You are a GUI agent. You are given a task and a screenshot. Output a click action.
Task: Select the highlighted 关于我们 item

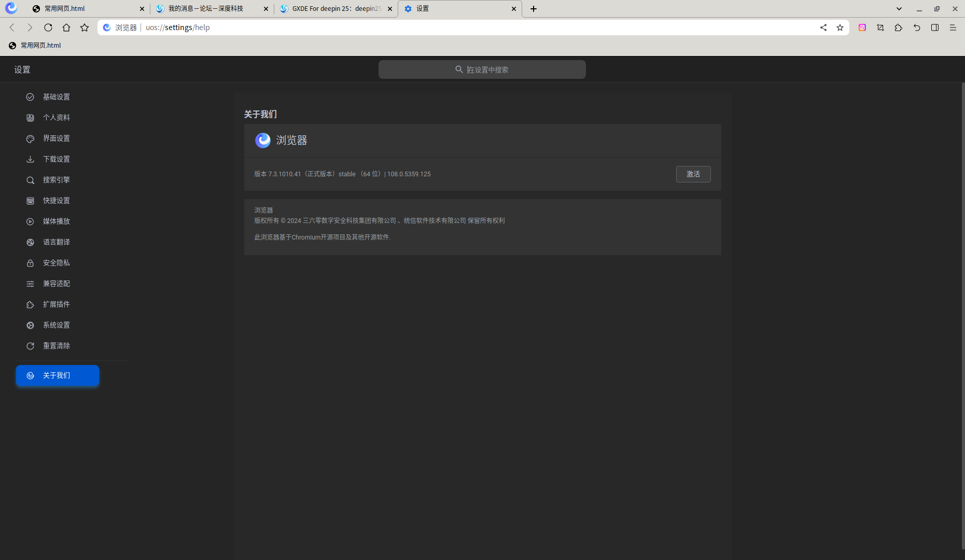[x=58, y=375]
